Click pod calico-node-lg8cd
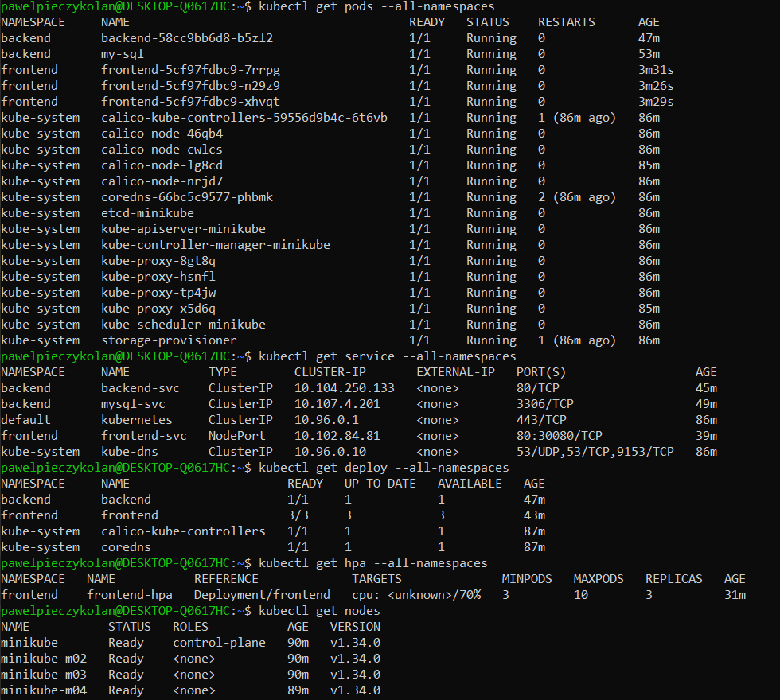 162,165
